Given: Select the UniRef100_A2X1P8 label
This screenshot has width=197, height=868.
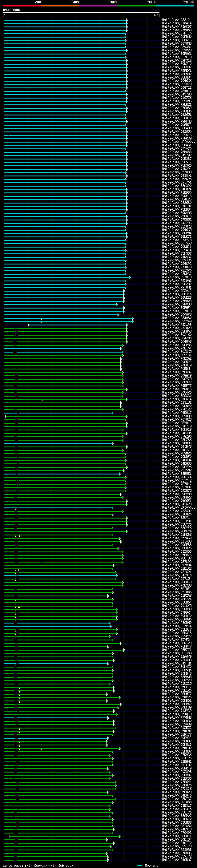Looking at the screenshot, I should click(x=177, y=325).
